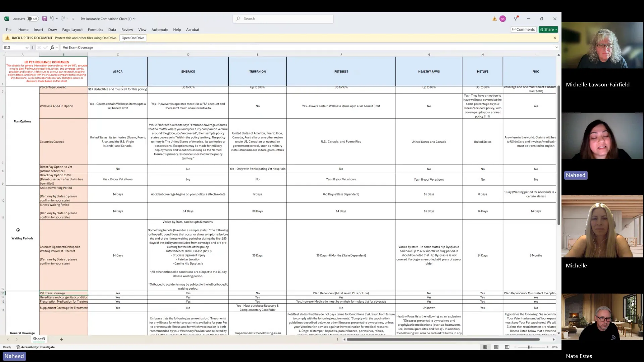Add a new sheet with plus icon
This screenshot has width=644, height=362.
pos(61,339)
